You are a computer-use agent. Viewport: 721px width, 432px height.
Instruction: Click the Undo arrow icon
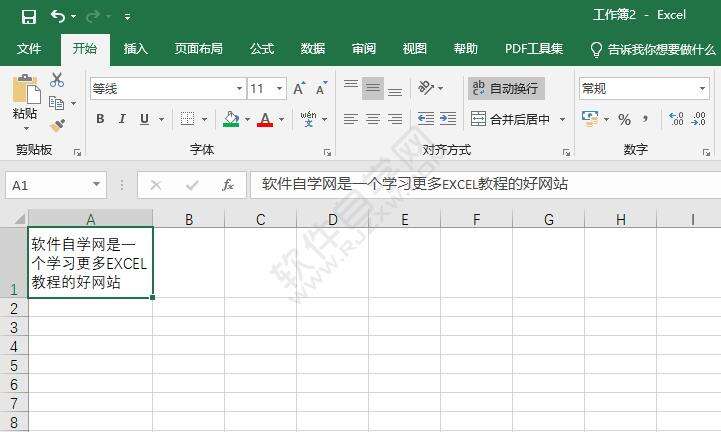pos(58,17)
